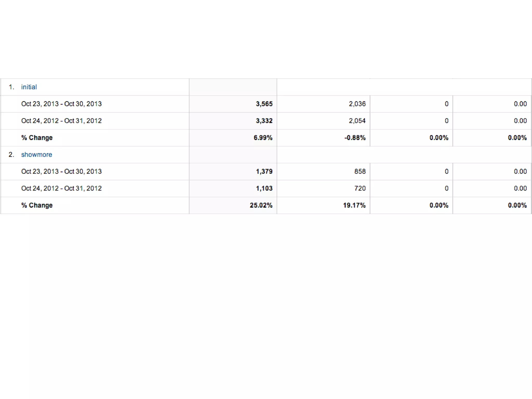Click the -0.88% change value
Image resolution: width=532 pixels, height=399 pixels.
tap(355, 138)
